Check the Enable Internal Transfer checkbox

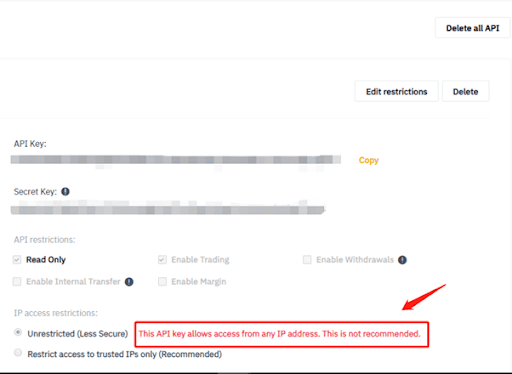(x=17, y=282)
